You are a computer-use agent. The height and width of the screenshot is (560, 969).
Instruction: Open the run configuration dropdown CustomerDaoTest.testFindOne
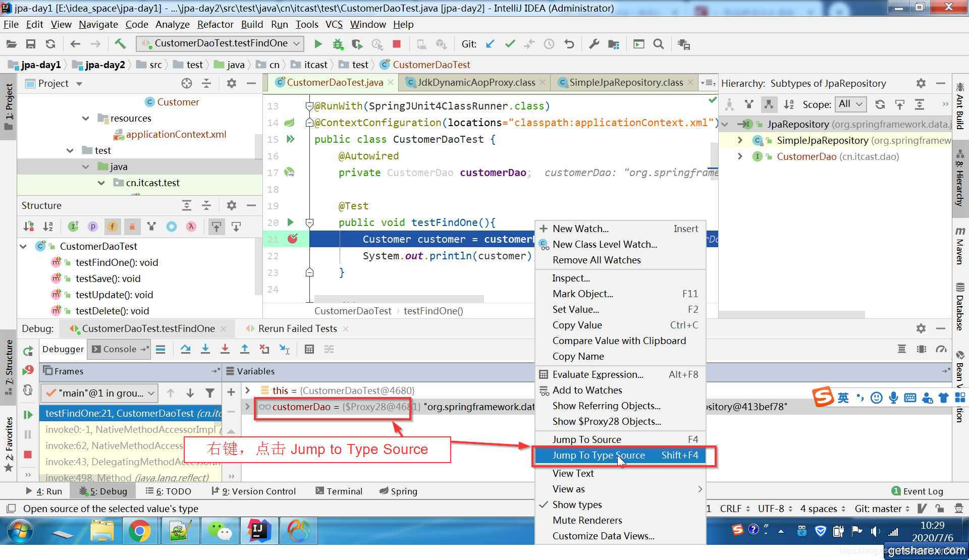pyautogui.click(x=220, y=43)
